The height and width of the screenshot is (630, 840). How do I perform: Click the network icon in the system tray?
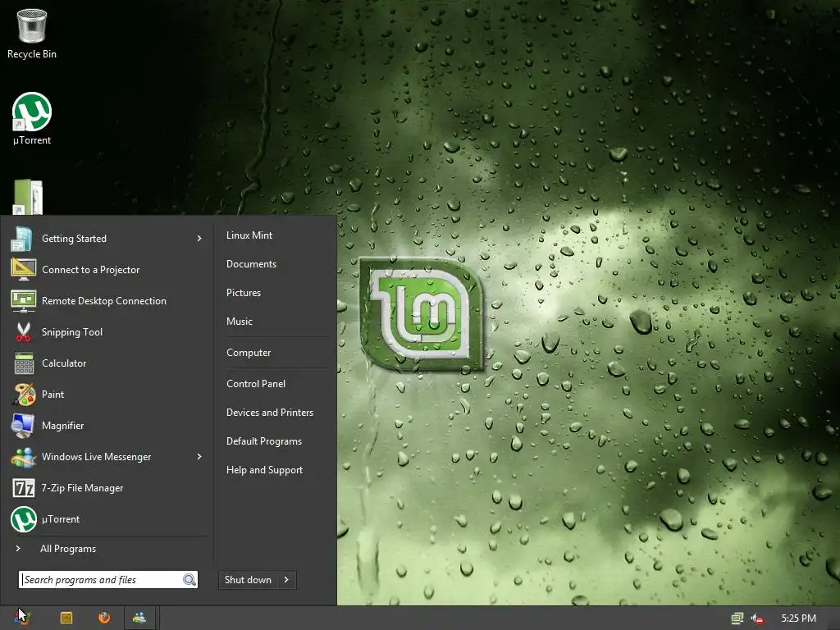click(x=737, y=619)
